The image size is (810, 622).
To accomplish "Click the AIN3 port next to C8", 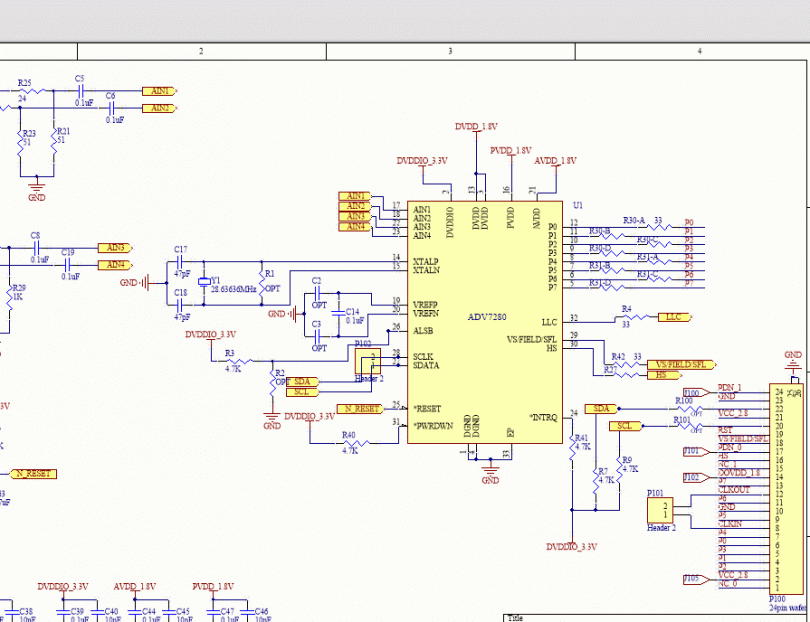I will [115, 248].
